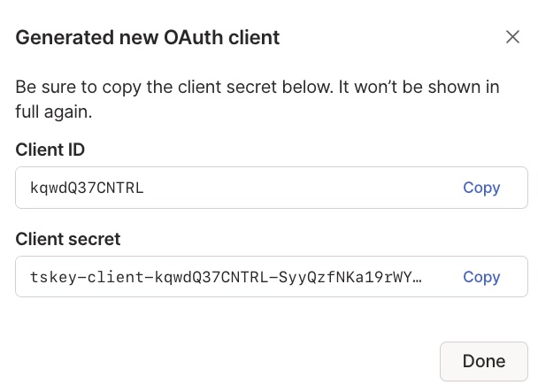The image size is (538, 392).
Task: Click the kqwdQ37CNTRL text in Client ID
Action: coord(87,188)
